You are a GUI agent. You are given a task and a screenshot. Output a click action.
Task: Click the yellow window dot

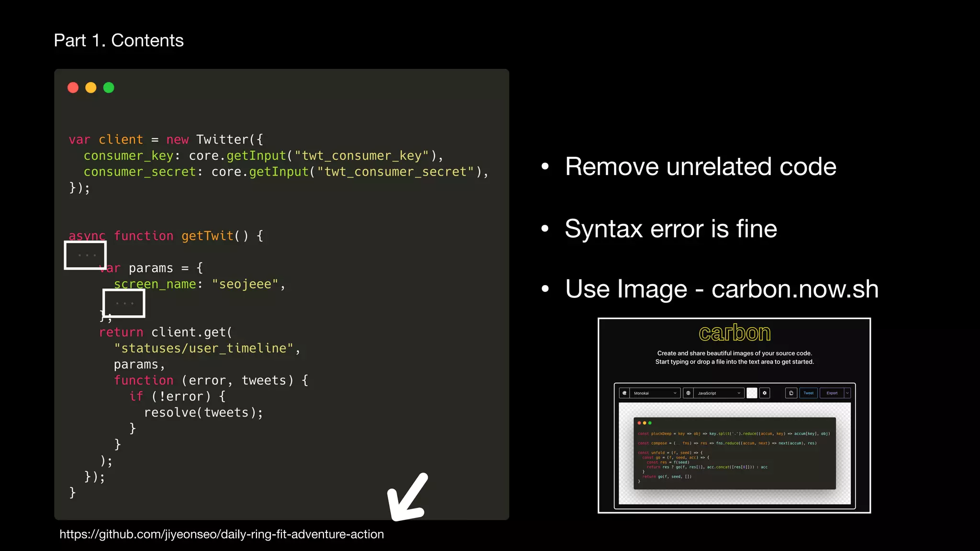(91, 88)
